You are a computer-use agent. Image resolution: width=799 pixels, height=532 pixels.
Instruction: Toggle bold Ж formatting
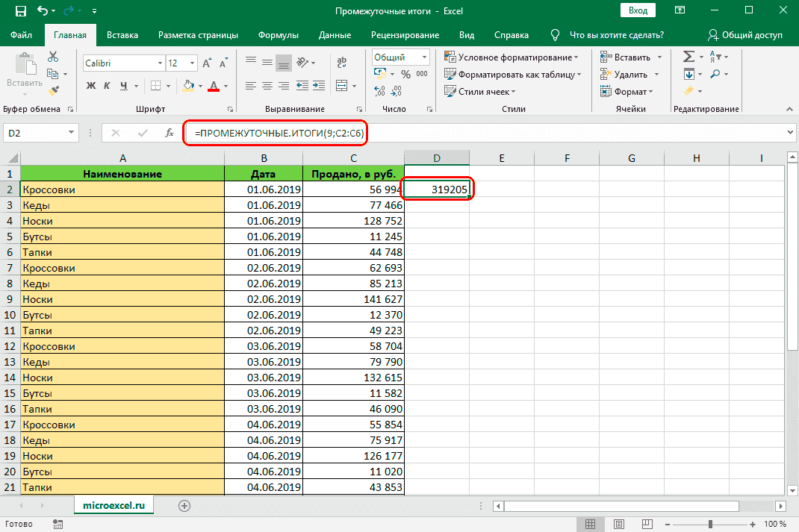tap(91, 85)
